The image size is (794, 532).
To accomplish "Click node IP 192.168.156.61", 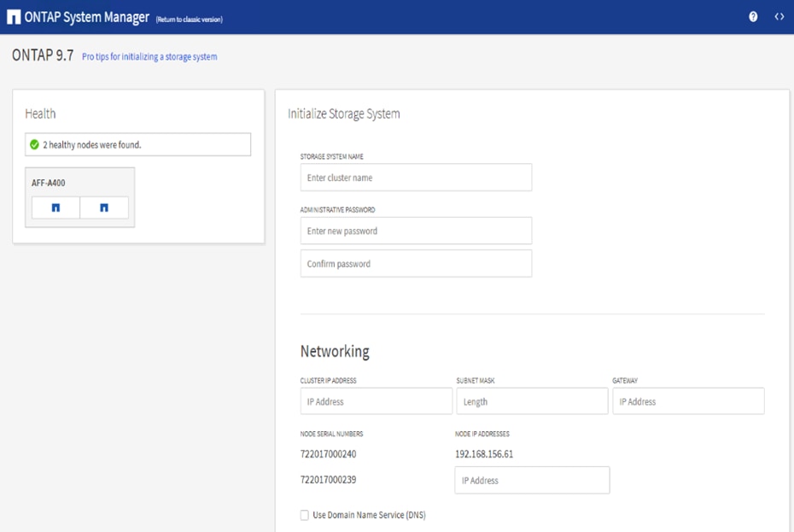I will (x=484, y=454).
